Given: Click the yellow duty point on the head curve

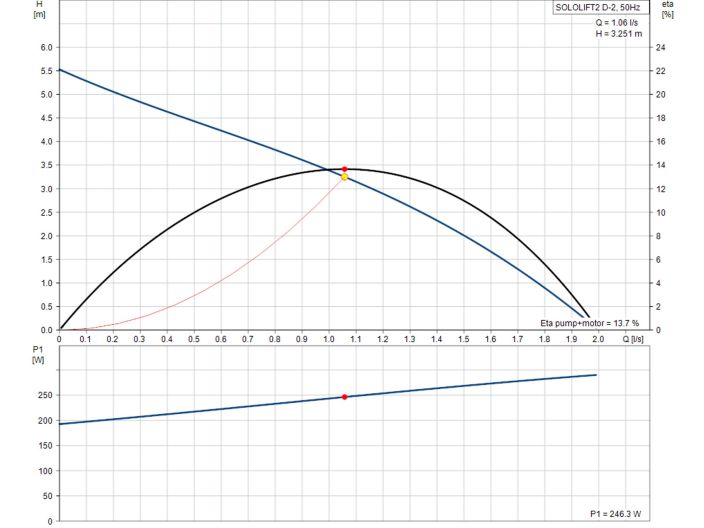Looking at the screenshot, I should pyautogui.click(x=344, y=177).
